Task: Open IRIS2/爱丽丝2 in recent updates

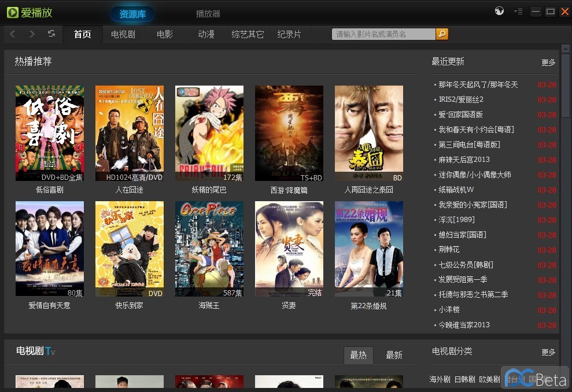Action: 461,99
